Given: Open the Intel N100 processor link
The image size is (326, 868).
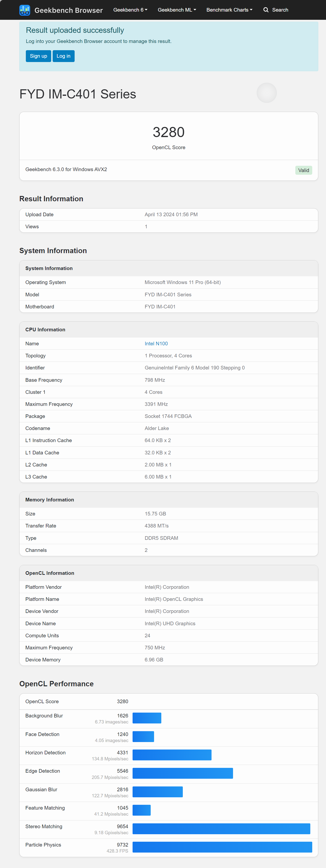Looking at the screenshot, I should [x=156, y=343].
